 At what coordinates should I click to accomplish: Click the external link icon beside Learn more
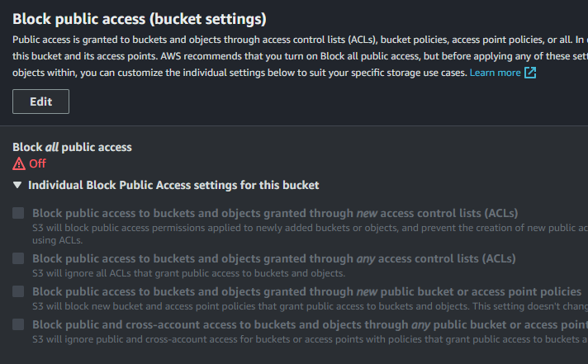(530, 73)
